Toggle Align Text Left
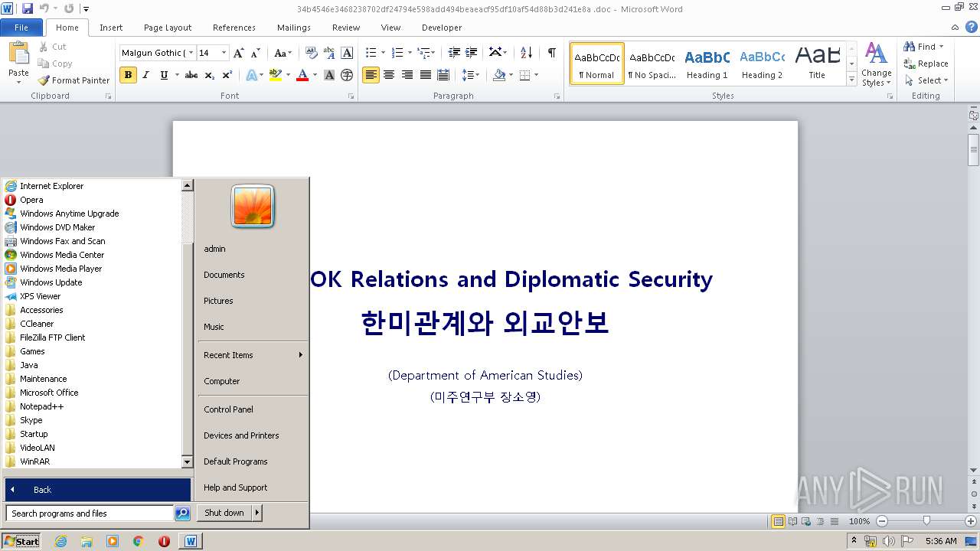980x551 pixels. tap(371, 75)
